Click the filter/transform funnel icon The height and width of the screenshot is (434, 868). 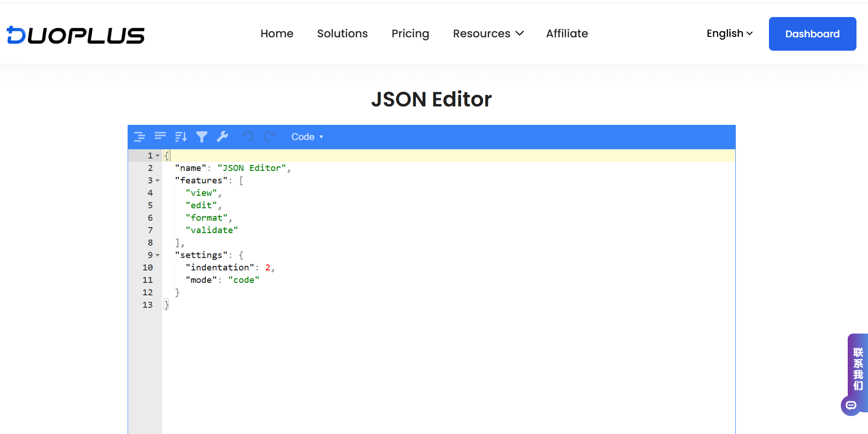(x=202, y=137)
